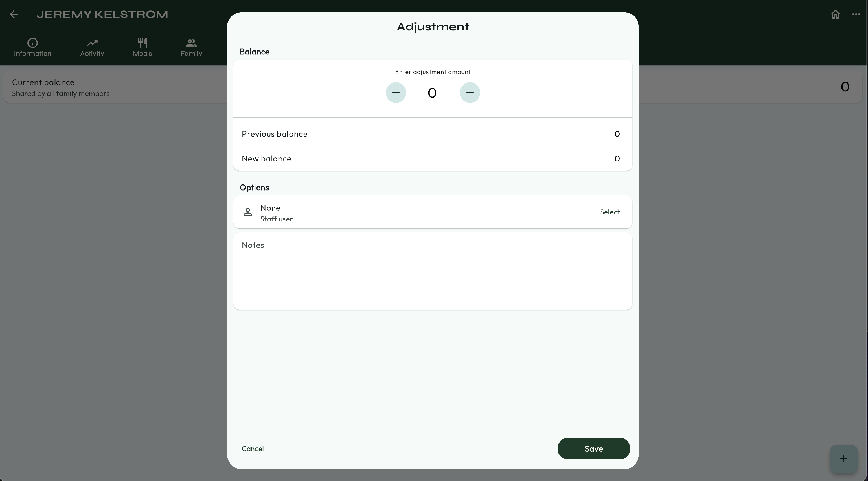The height and width of the screenshot is (481, 868).
Task: Click the None staff user row
Action: pos(433,212)
